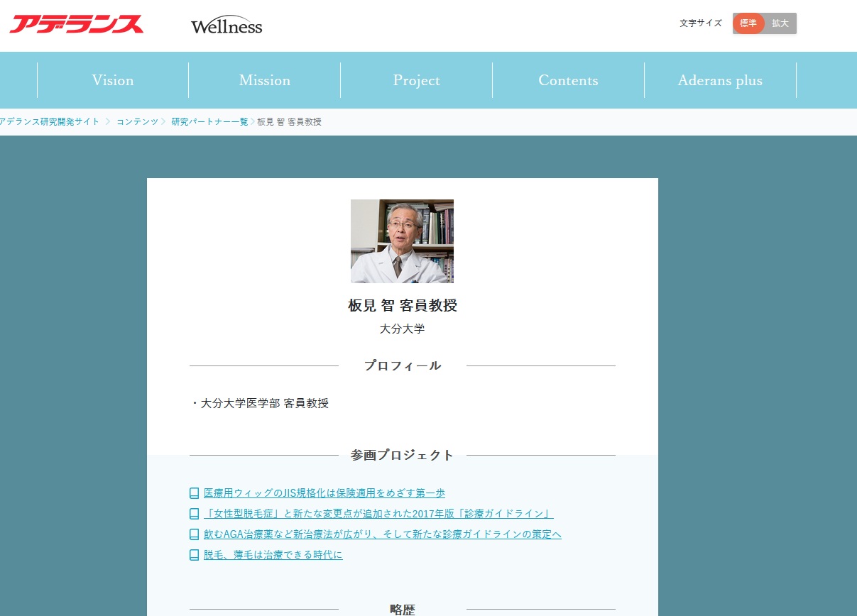Image resolution: width=857 pixels, height=616 pixels.
Task: Open the Vision menu
Action: tap(113, 80)
